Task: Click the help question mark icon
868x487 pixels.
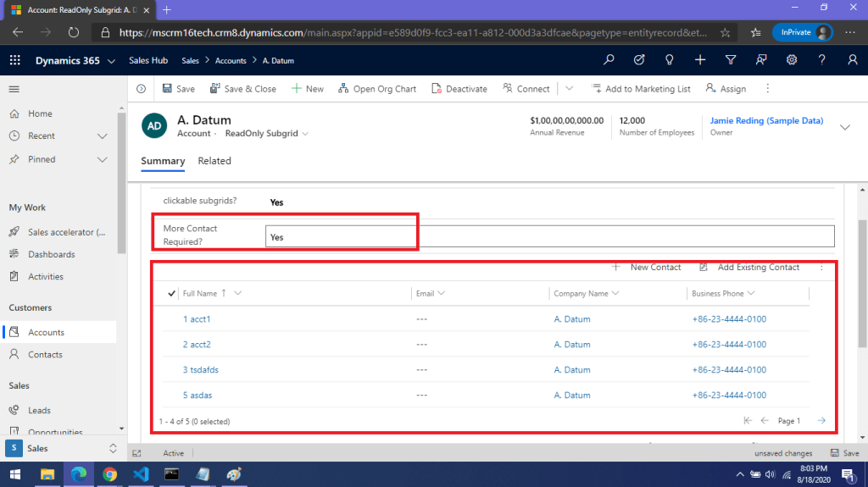Action: pos(821,60)
